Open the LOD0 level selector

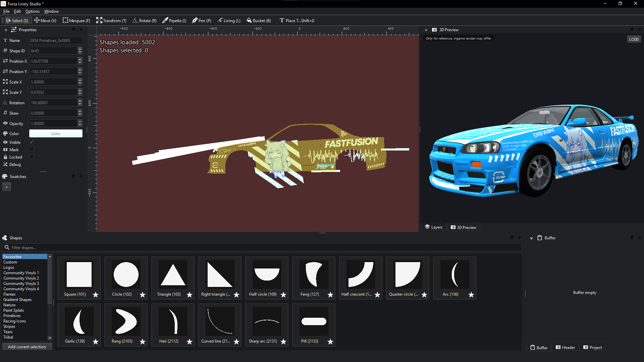(x=634, y=39)
